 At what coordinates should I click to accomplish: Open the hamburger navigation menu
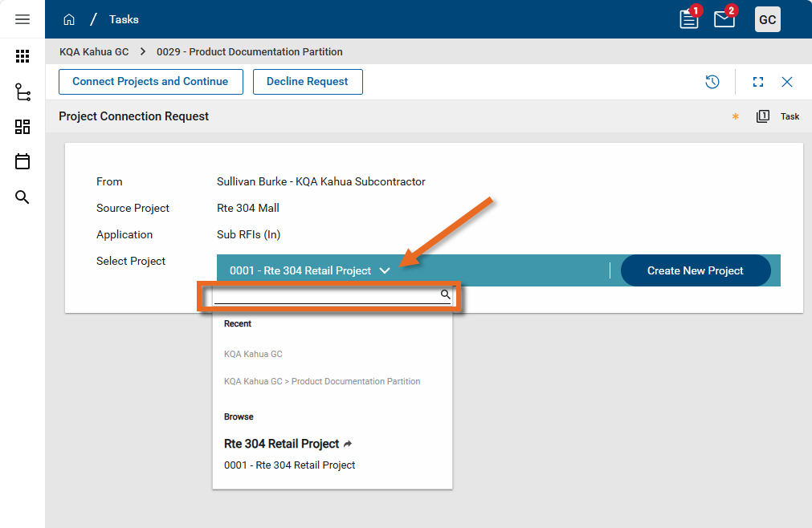click(x=22, y=19)
